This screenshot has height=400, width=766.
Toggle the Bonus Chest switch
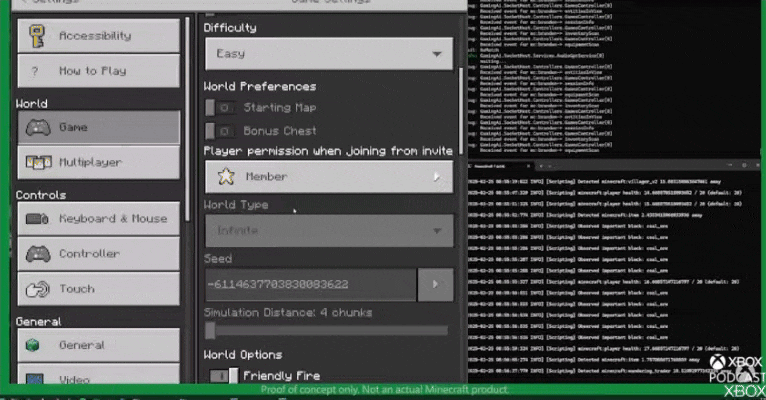(219, 131)
